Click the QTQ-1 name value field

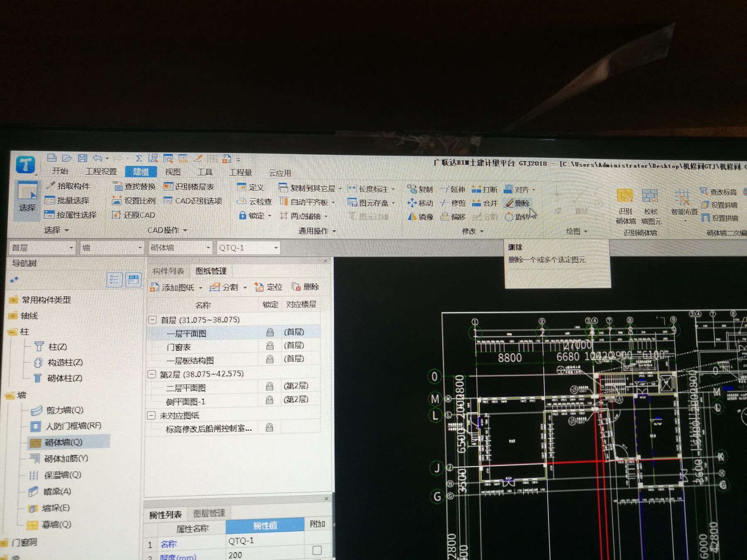pos(265,541)
